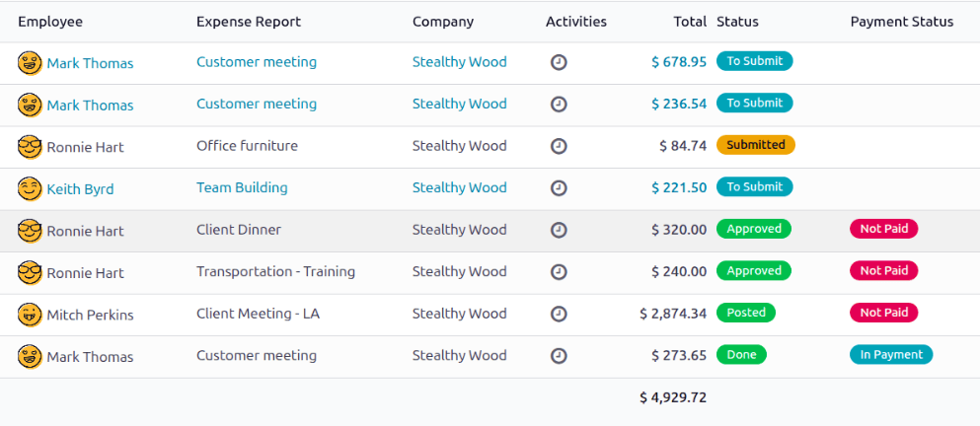Select the $2,874.34 total amount cell
980x426 pixels.
pos(672,314)
